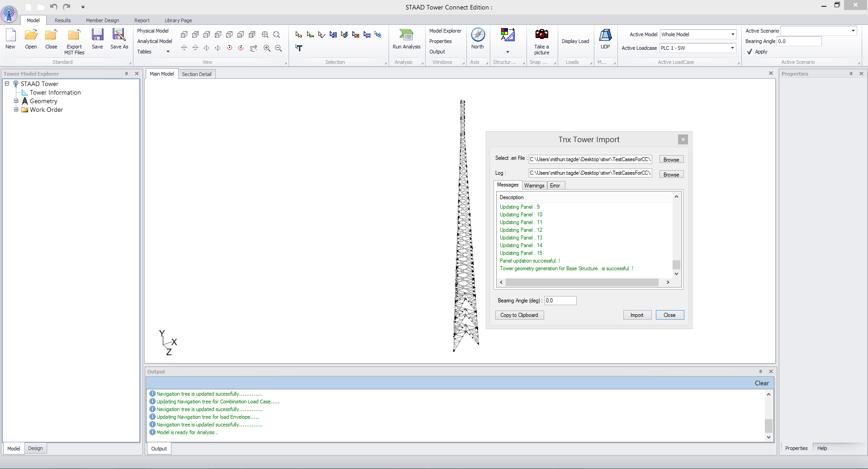Viewport: 868px width, 469px height.
Task: Pin the Tower Model Explorer panel
Action: (x=127, y=73)
